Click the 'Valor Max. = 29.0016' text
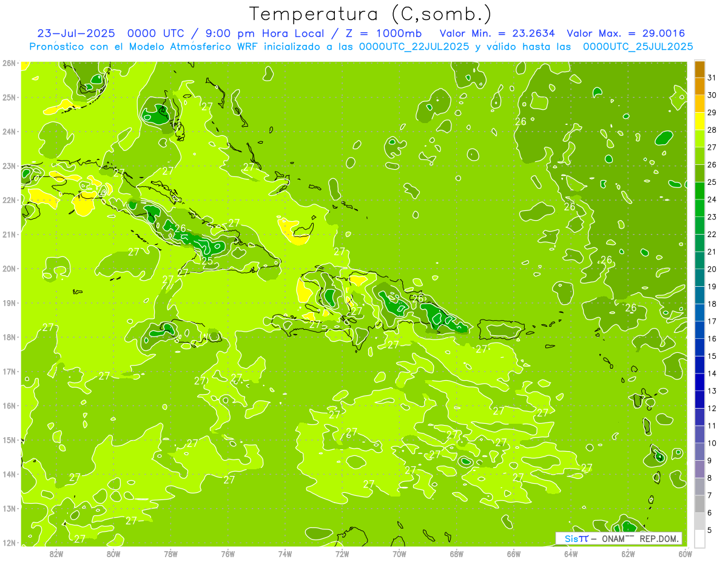Image resolution: width=728 pixels, height=562 pixels. tap(626, 33)
